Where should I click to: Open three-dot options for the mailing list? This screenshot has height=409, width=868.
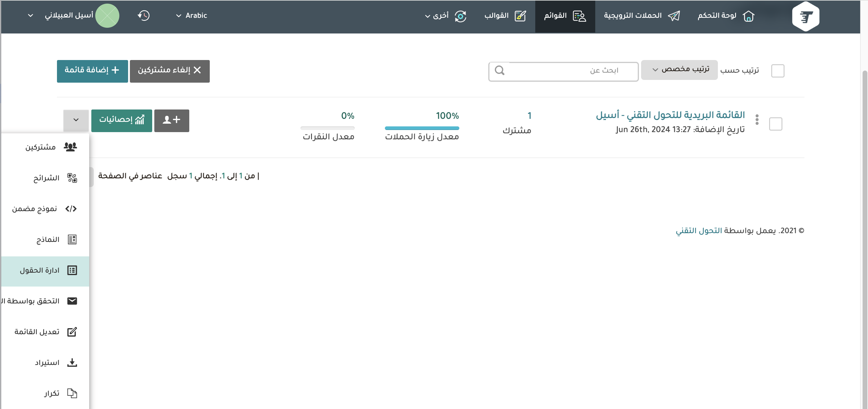coord(757,120)
